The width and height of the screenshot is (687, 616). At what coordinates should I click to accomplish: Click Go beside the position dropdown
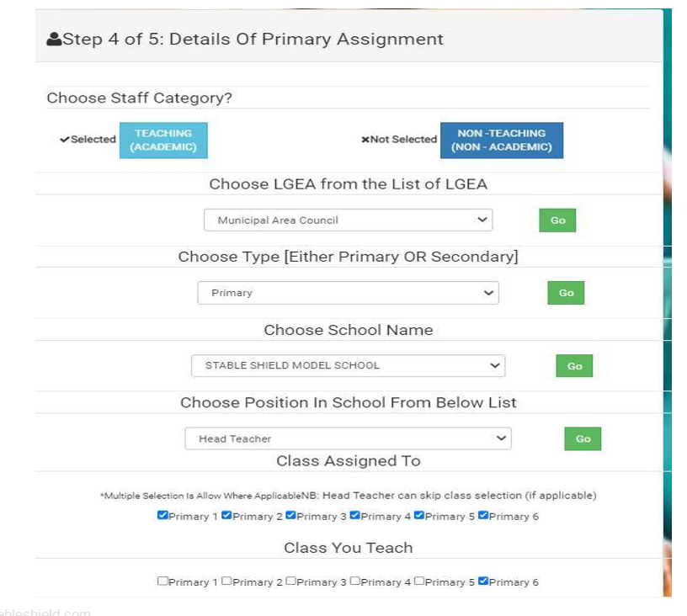point(583,438)
